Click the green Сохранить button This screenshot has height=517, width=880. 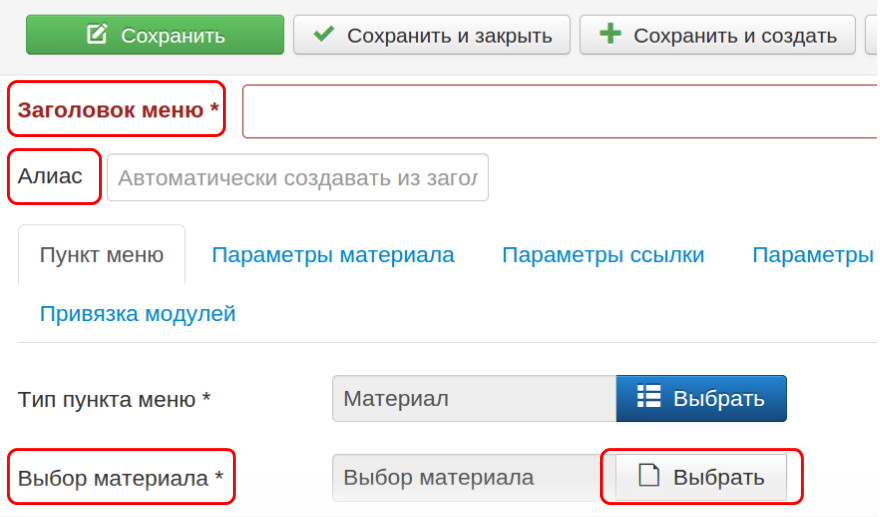point(155,35)
